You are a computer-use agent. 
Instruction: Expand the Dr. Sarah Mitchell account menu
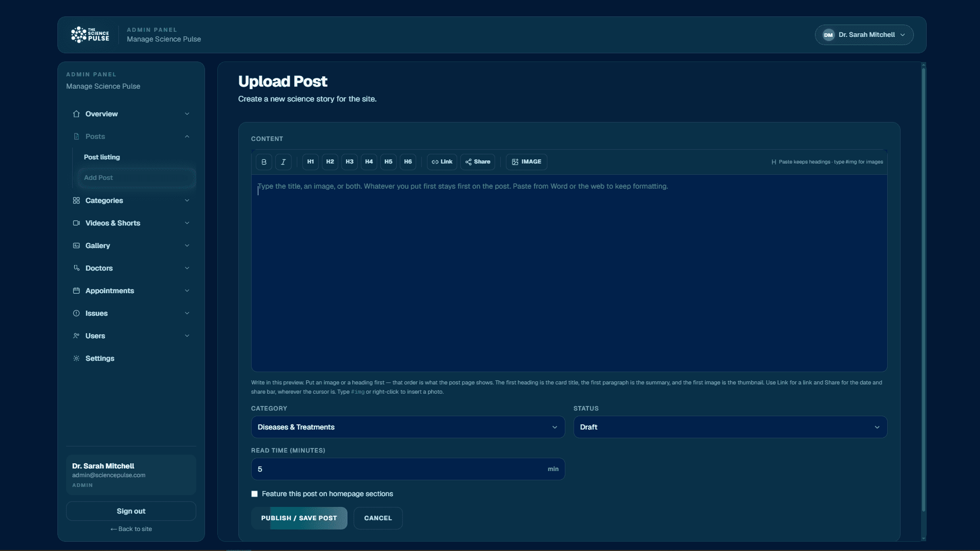tap(864, 35)
